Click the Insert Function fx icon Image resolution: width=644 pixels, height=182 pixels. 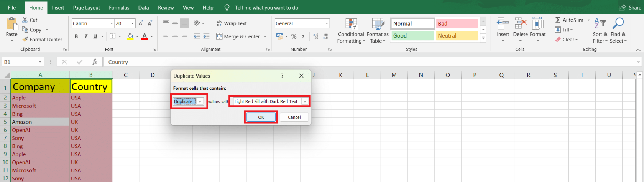coord(94,62)
